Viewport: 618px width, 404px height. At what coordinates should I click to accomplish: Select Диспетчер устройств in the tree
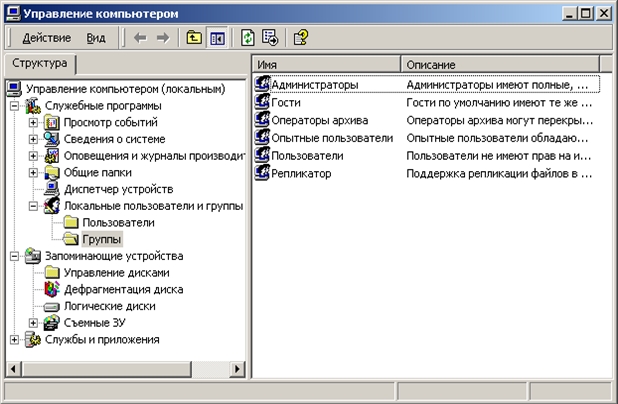118,188
